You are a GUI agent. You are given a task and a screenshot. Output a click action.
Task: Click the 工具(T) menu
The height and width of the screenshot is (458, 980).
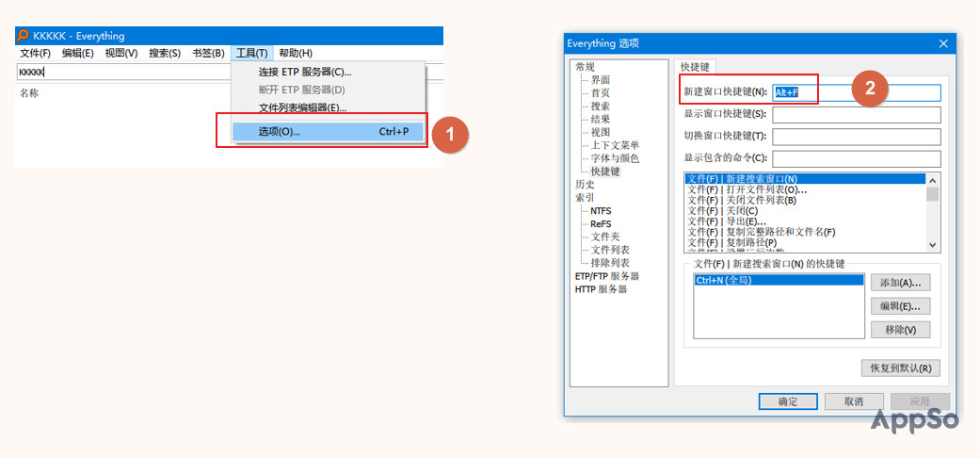pos(252,54)
